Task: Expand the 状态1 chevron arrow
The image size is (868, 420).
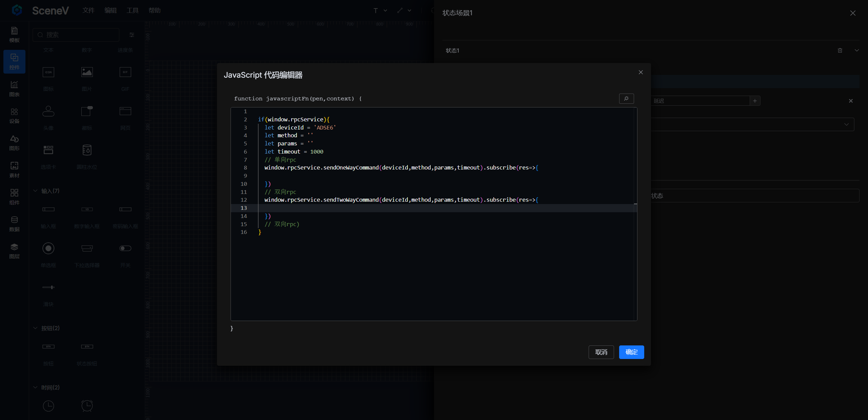Action: pos(857,51)
